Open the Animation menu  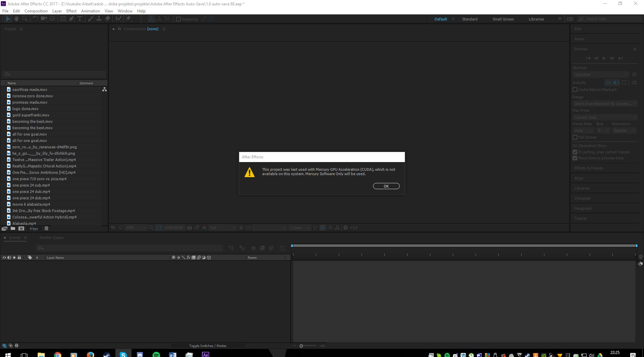coord(91,11)
